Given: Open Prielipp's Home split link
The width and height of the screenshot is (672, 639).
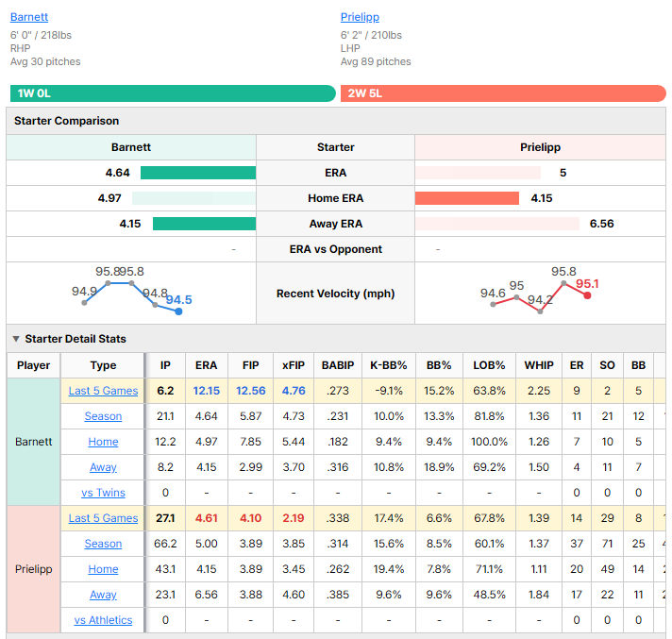Looking at the screenshot, I should (103, 569).
